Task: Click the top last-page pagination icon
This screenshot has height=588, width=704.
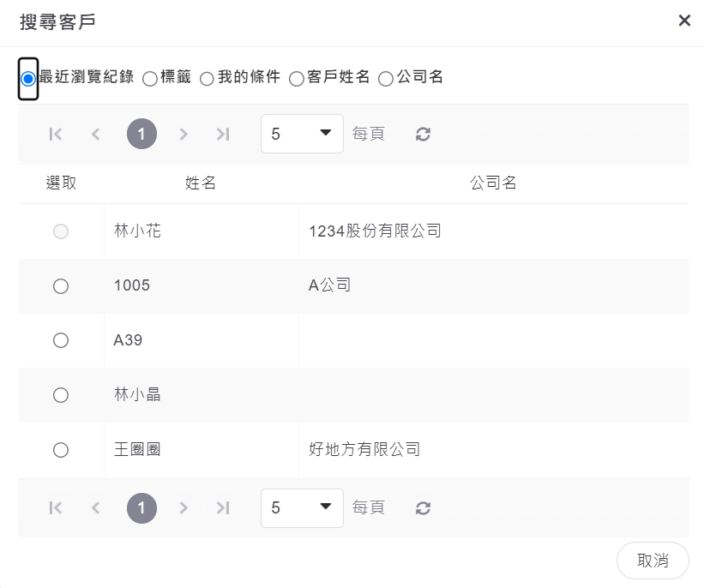Action: pos(223,134)
